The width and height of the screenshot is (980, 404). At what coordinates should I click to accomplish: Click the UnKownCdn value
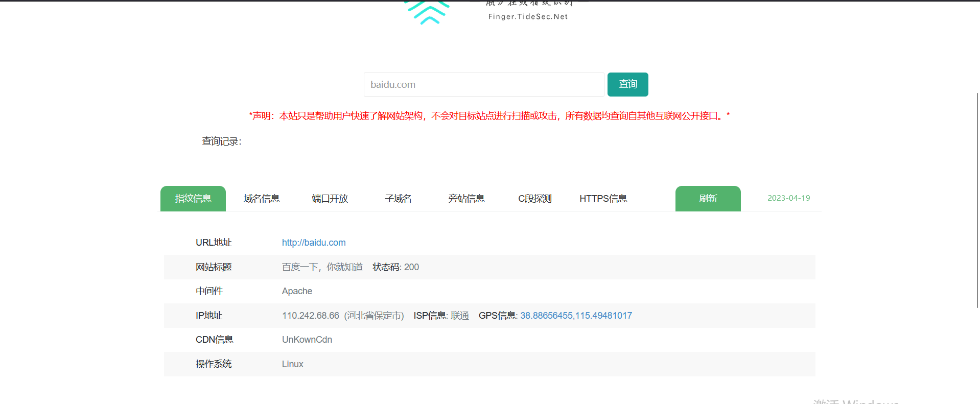click(307, 340)
